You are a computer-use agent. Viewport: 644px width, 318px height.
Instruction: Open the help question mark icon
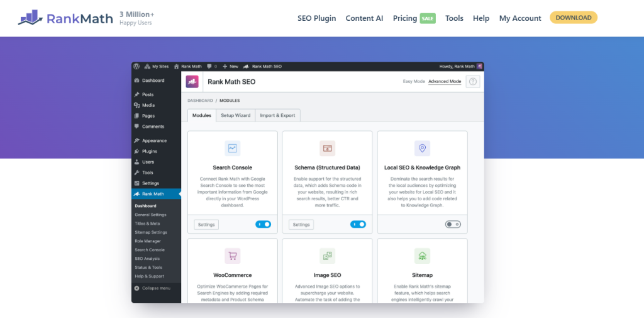click(x=473, y=82)
